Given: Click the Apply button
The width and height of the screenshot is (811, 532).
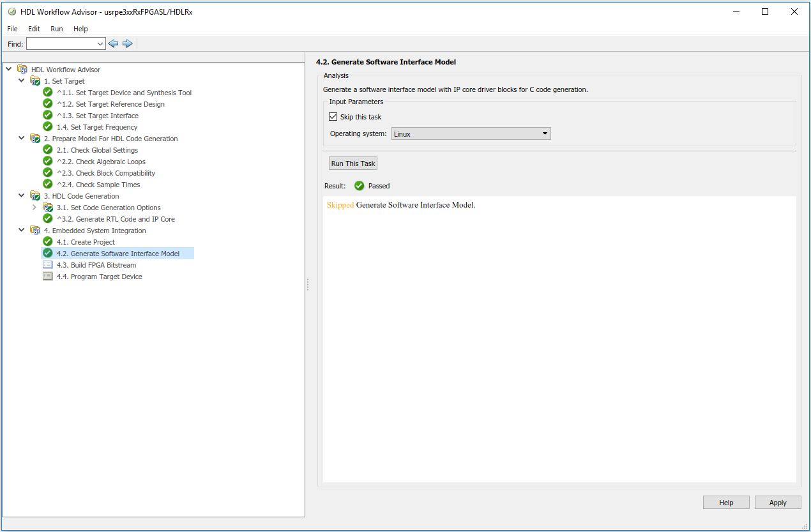Looking at the screenshot, I should click(777, 503).
